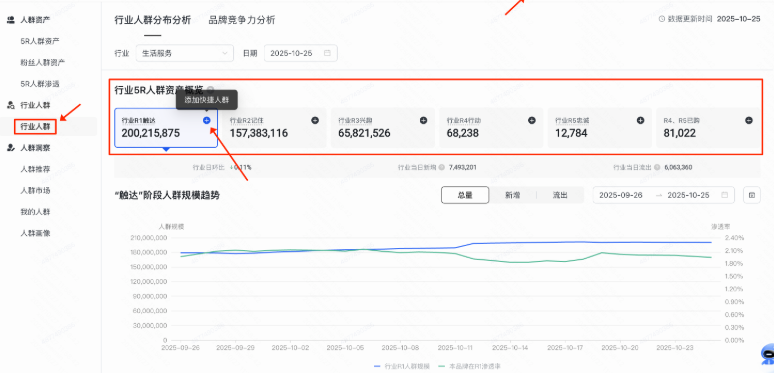
Task: Click the chevron arrow of 行业 dropdown
Action: (225, 53)
